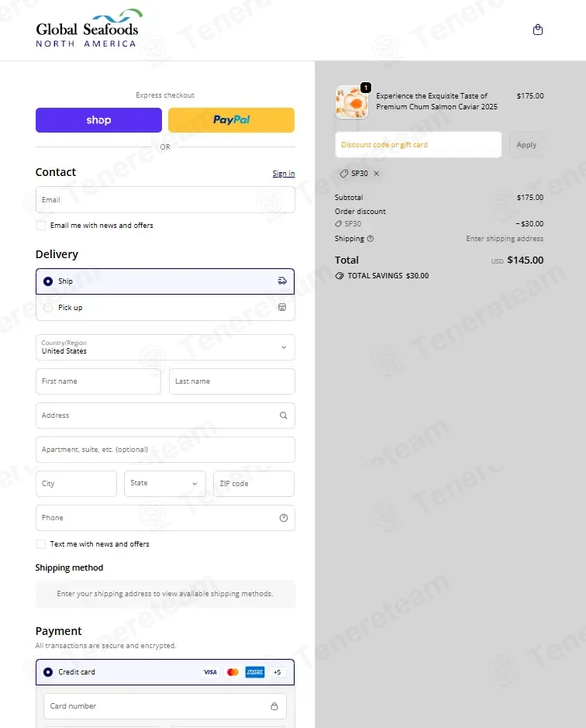Open the Country/Region dropdown

(165, 347)
